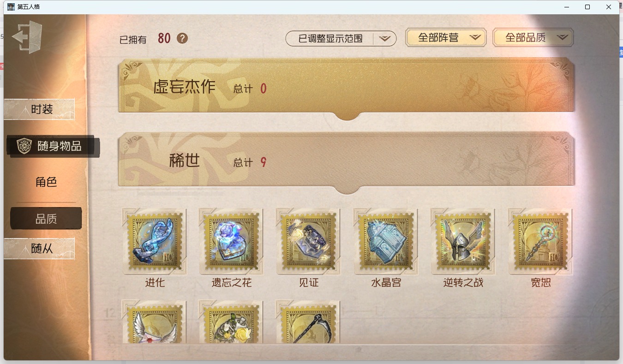The width and height of the screenshot is (623, 364).
Task: Select the 遗忘之花 accessory stamp
Action: 231,241
